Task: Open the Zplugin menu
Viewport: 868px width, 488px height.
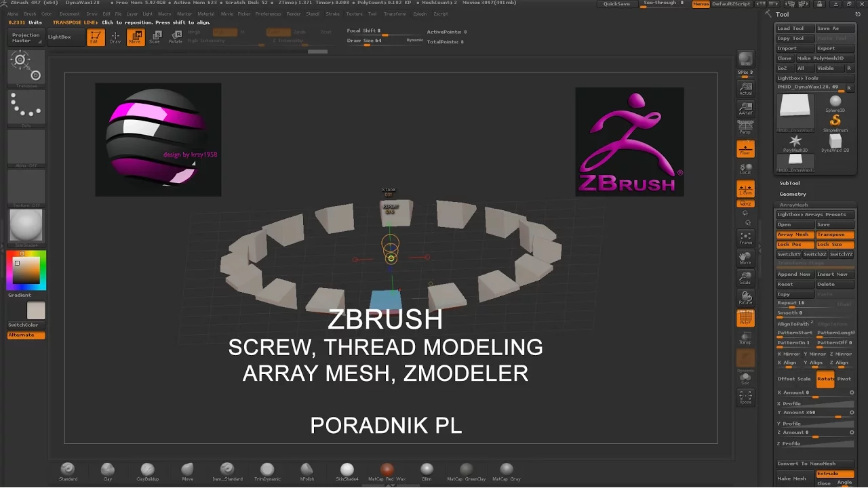Action: coord(420,14)
